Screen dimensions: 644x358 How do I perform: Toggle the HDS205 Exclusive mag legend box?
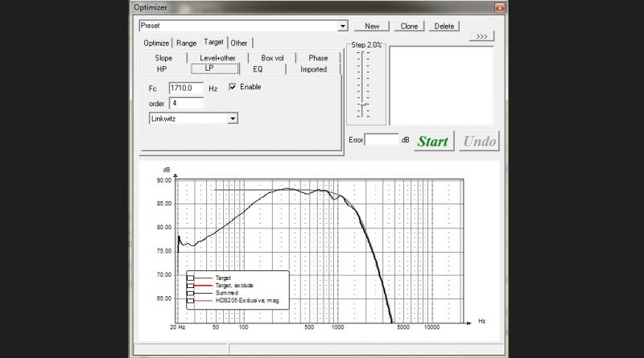(x=191, y=300)
